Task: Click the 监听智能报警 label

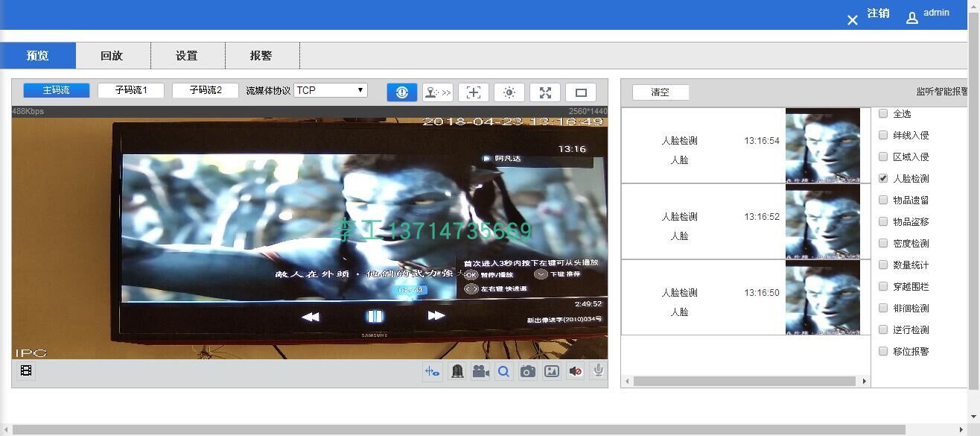Action: (942, 92)
